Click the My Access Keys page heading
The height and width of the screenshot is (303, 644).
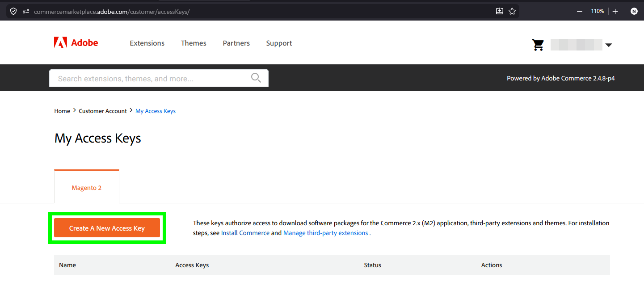98,138
